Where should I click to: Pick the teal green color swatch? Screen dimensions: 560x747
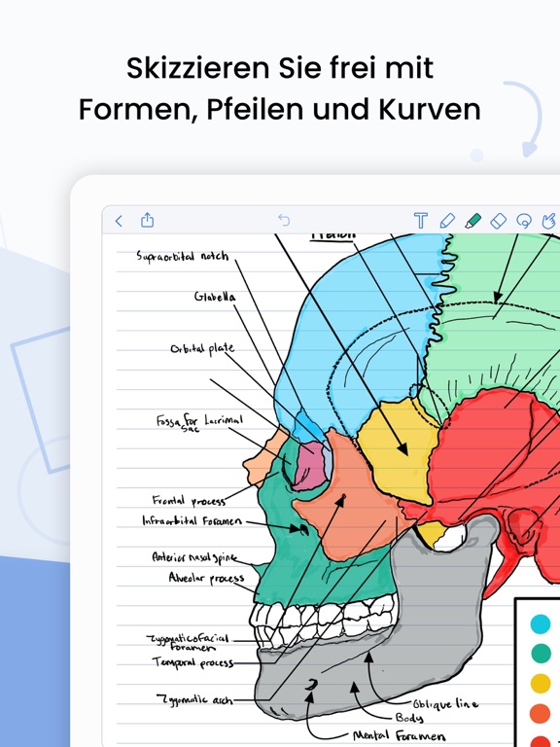[x=541, y=654]
